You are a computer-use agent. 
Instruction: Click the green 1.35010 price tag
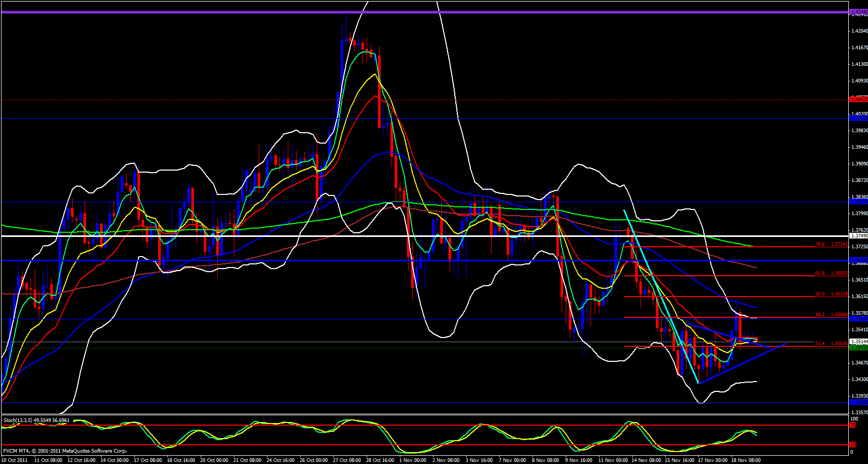click(859, 348)
